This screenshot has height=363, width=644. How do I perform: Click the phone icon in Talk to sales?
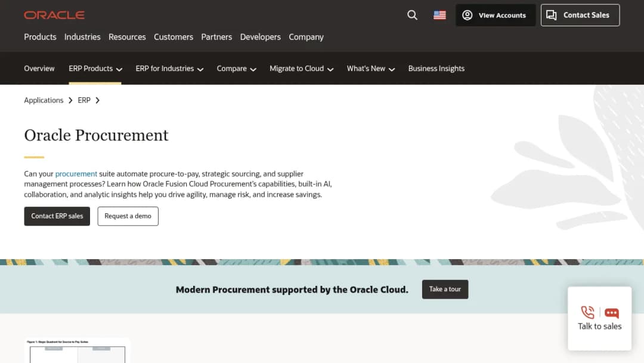pyautogui.click(x=587, y=312)
